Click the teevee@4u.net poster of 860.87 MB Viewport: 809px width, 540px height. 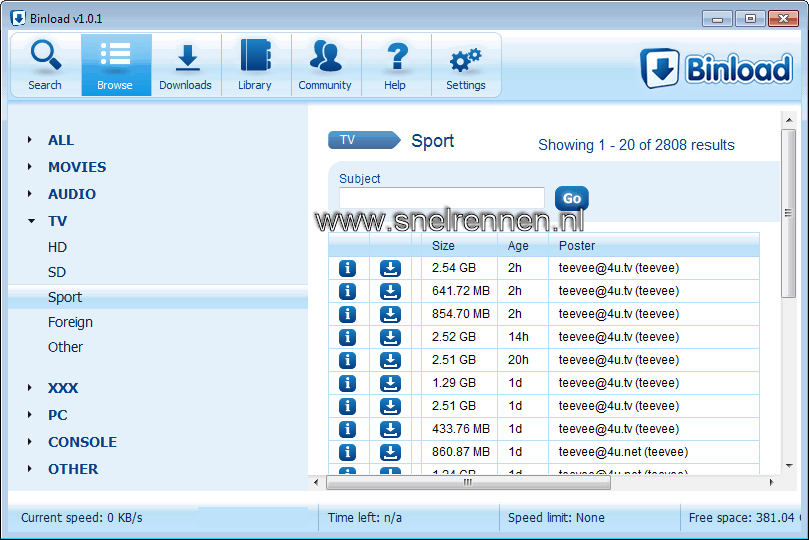tap(623, 452)
